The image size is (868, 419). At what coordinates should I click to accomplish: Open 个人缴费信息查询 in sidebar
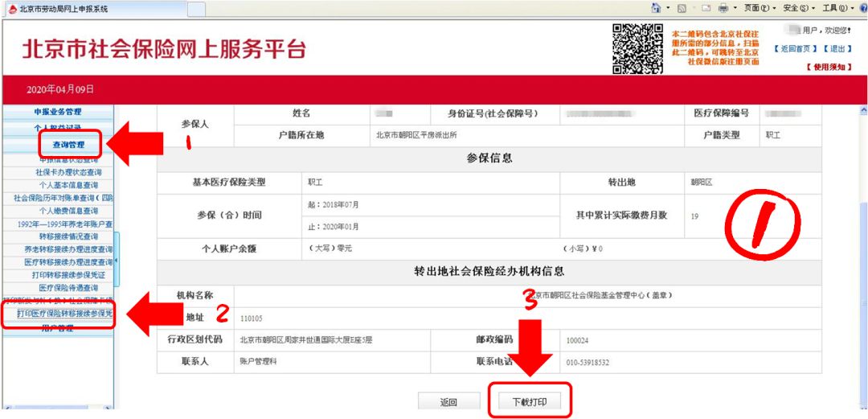pyautogui.click(x=68, y=212)
